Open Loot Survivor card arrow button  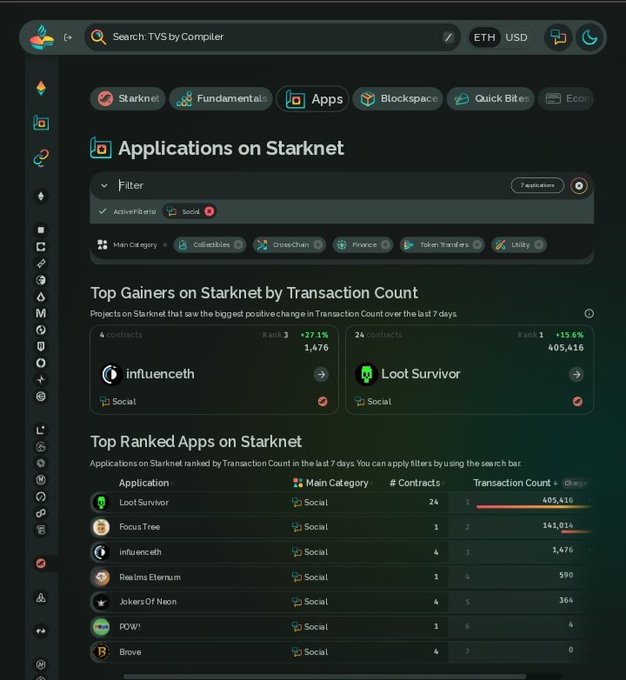pos(576,374)
